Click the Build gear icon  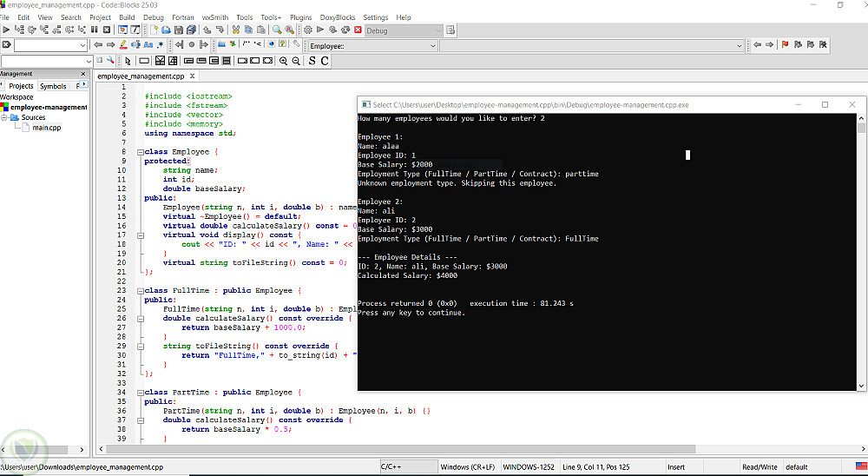[308, 30]
